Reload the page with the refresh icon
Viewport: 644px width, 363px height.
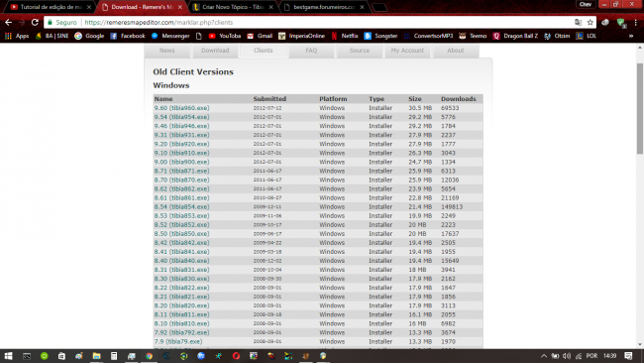pyautogui.click(x=35, y=22)
